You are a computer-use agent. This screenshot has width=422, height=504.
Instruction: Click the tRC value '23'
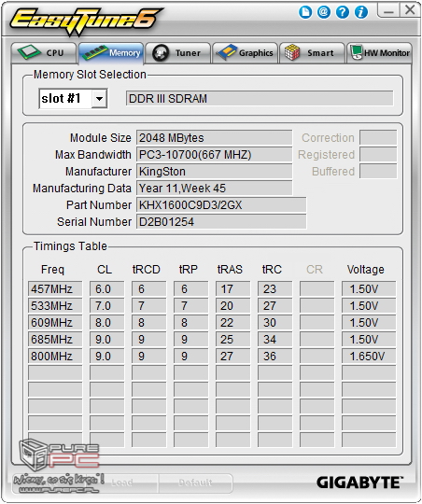[x=275, y=289]
